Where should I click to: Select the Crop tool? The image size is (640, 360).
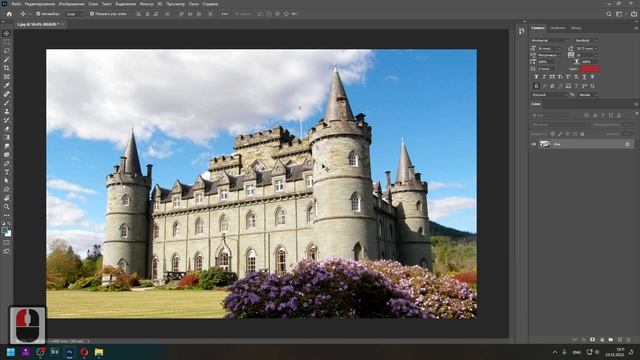click(7, 68)
